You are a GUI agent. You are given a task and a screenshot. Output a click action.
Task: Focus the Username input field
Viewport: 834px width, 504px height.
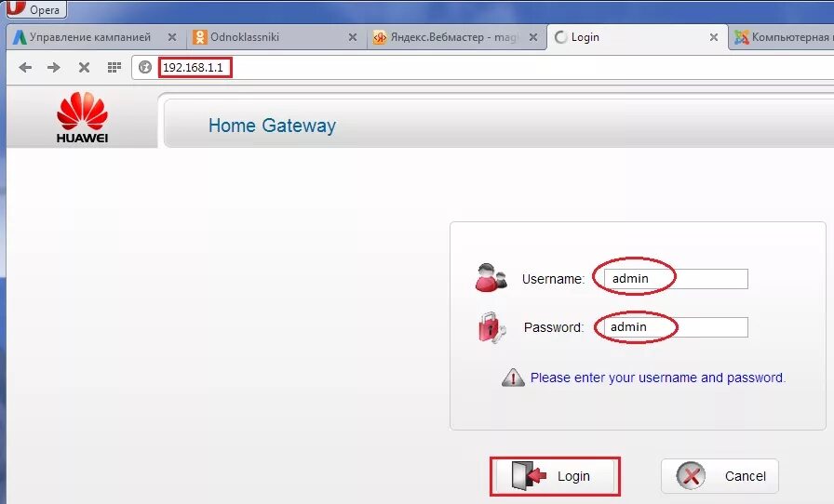tap(676, 279)
